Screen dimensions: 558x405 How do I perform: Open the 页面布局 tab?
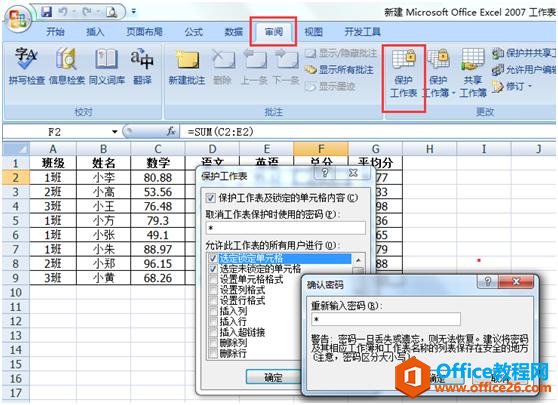pos(144,32)
